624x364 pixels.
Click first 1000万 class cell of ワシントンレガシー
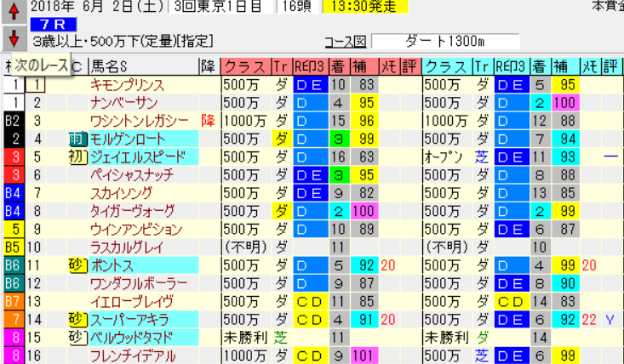point(244,121)
